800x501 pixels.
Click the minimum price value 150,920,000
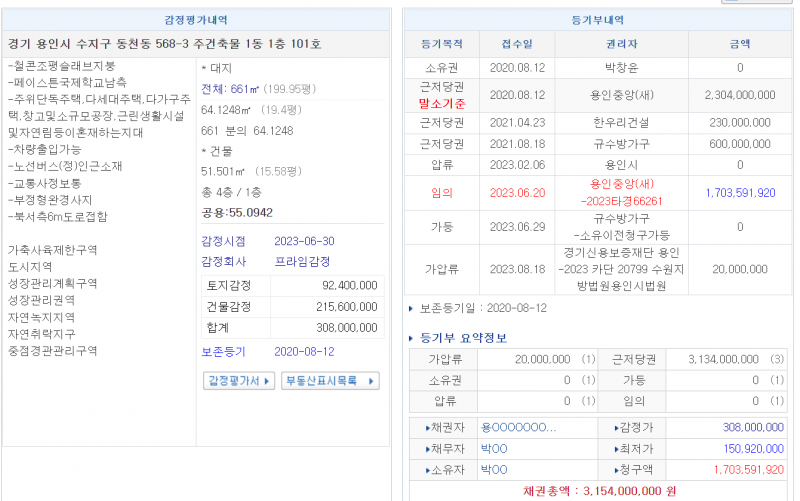click(x=739, y=448)
